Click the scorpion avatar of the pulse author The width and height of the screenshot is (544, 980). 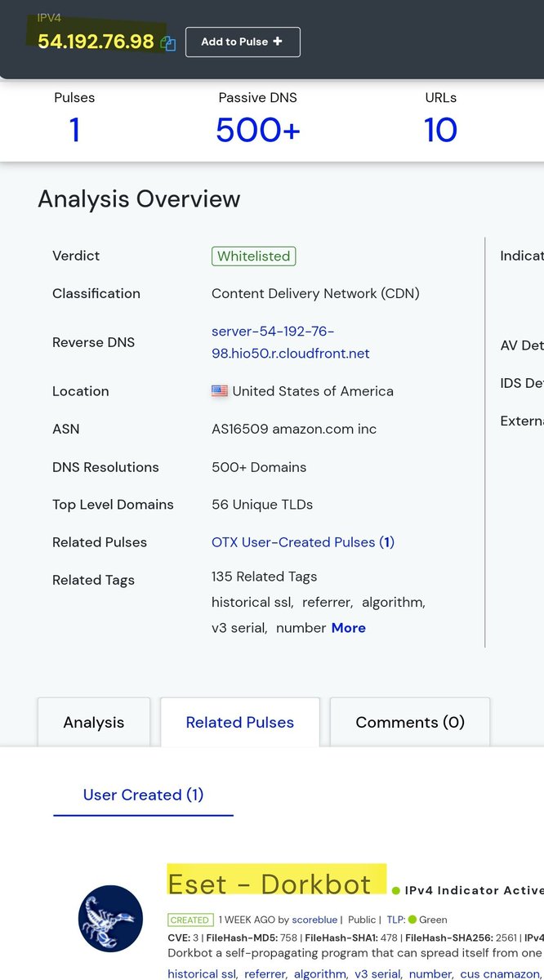click(110, 919)
